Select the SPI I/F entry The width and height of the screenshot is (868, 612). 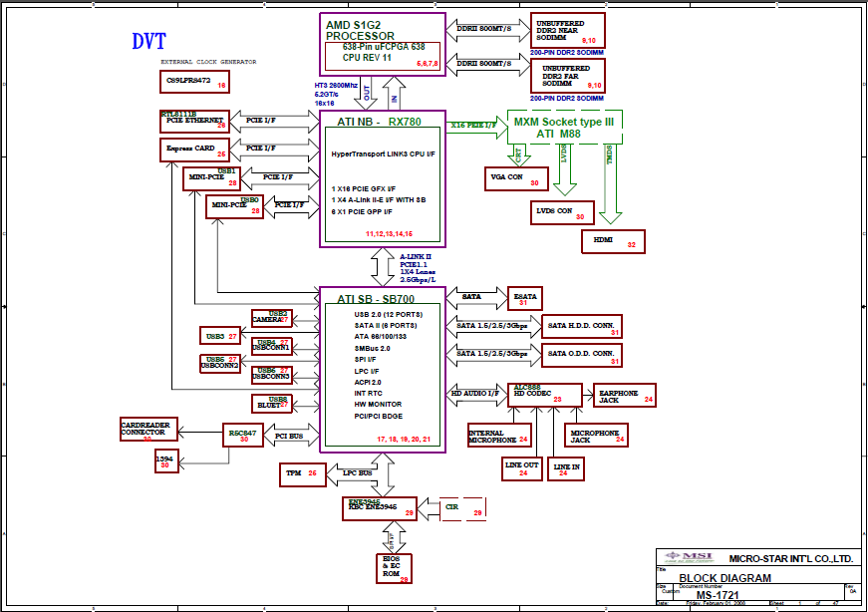(x=365, y=360)
